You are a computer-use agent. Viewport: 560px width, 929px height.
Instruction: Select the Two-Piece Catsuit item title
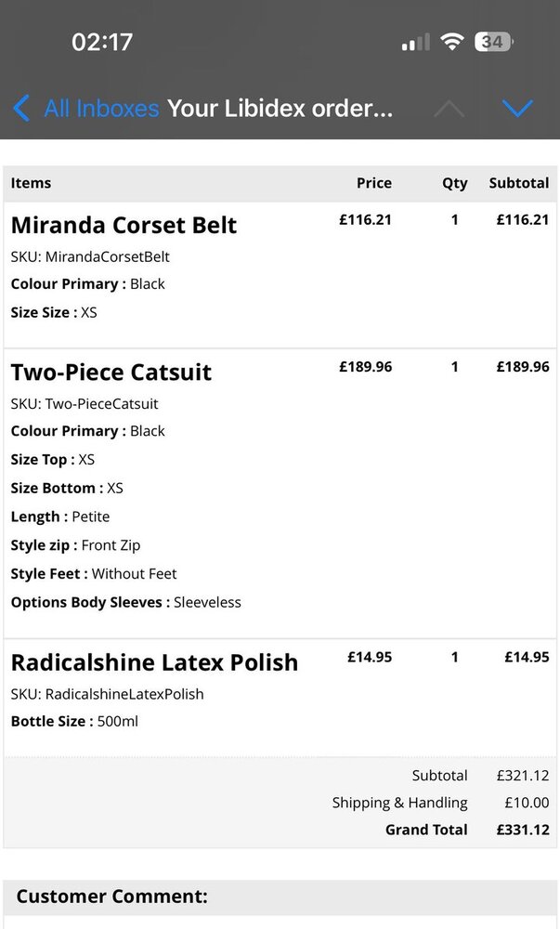(111, 372)
